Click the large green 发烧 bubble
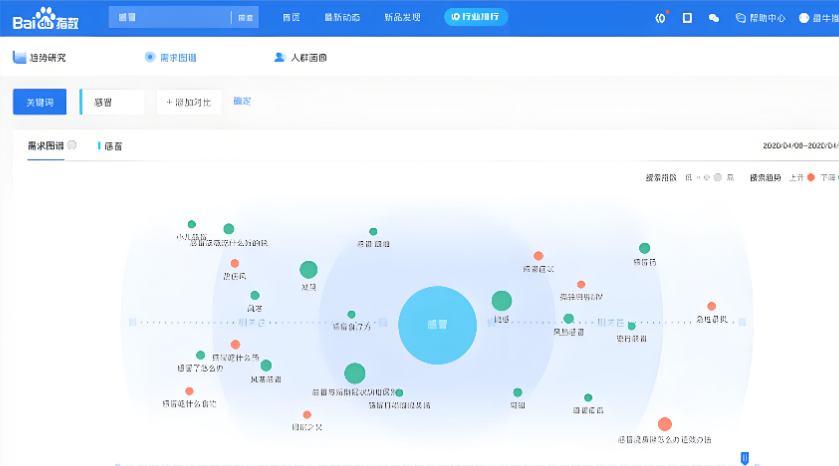 click(x=308, y=270)
